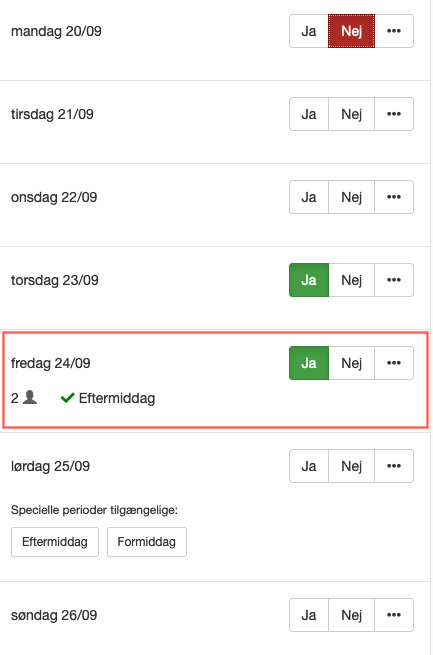Open more options for tirsdag 21/09
The height and width of the screenshot is (655, 433).
click(x=394, y=114)
